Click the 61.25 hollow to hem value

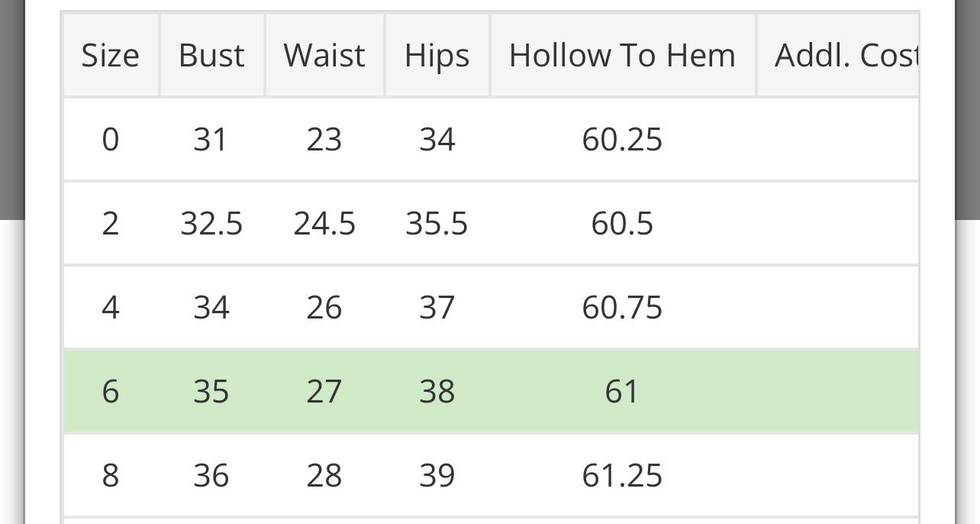coord(622,475)
